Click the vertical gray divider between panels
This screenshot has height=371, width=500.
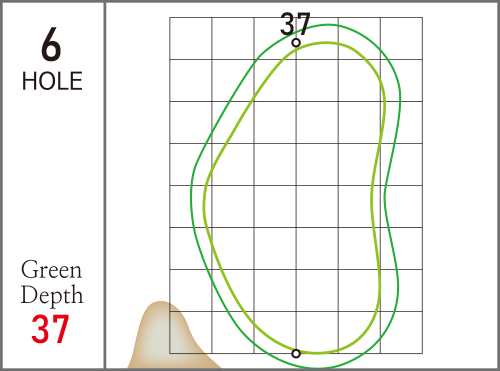click(105, 185)
